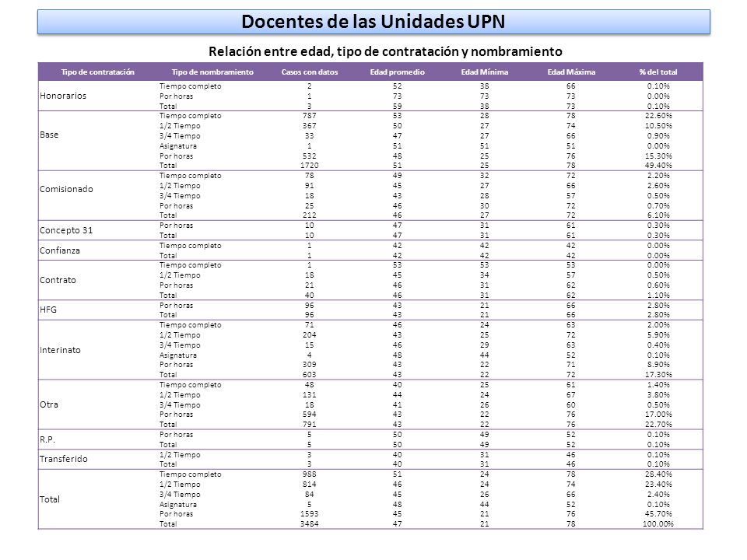The height and width of the screenshot is (560, 747).
Task: Select 'Asignatura' in the Interinato group
Action: click(x=177, y=355)
